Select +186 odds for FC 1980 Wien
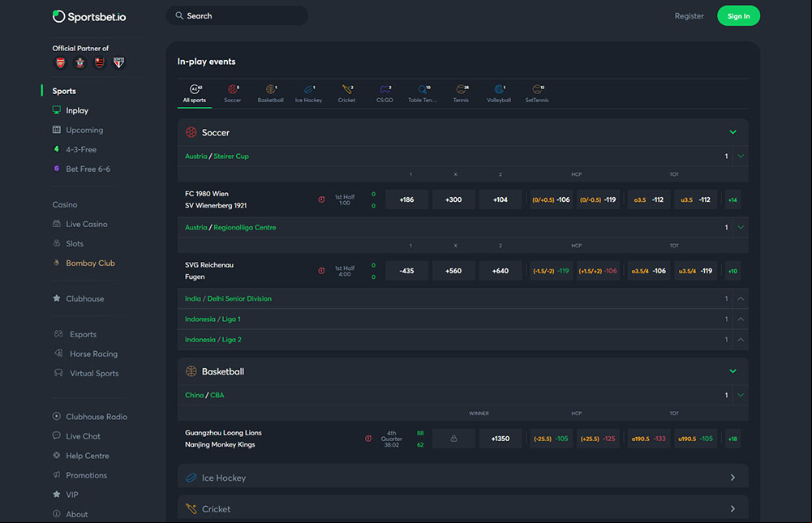The image size is (812, 523). click(406, 199)
